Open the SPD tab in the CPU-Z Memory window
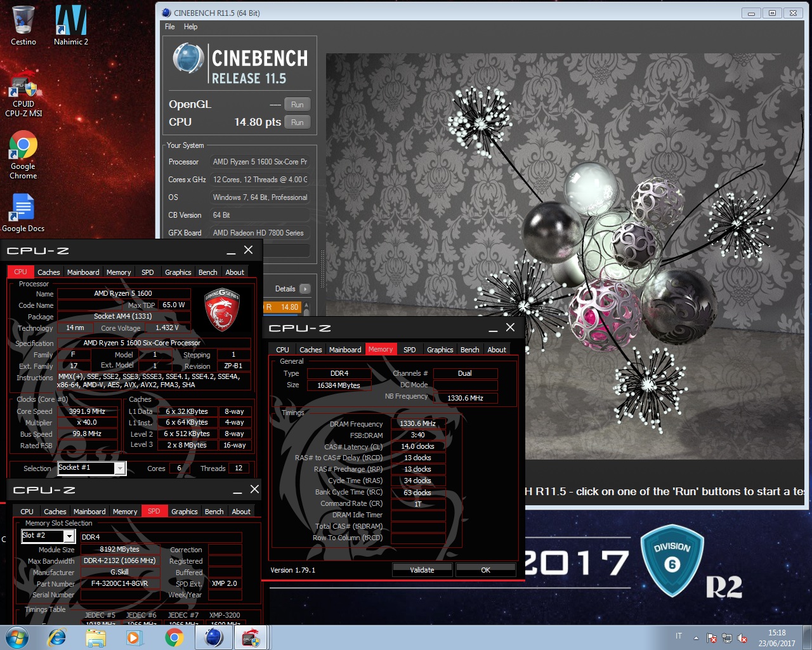 [x=410, y=350]
